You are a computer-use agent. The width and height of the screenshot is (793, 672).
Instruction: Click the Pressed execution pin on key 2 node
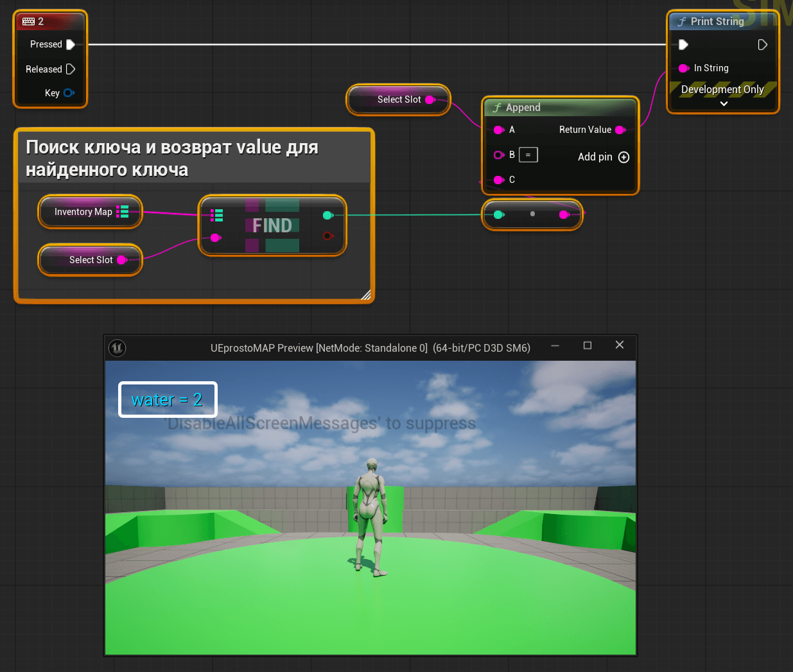point(71,44)
